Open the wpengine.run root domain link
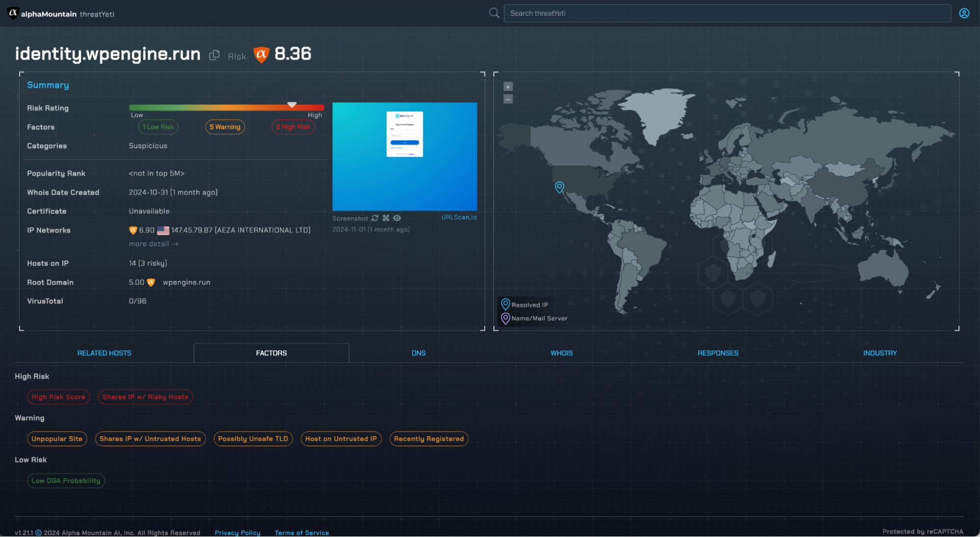980x537 pixels. (x=186, y=282)
